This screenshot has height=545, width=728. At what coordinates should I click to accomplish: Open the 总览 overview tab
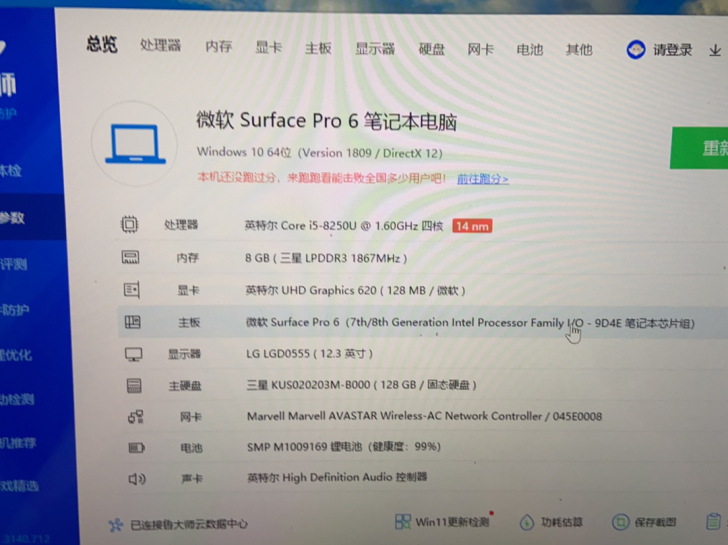[102, 45]
